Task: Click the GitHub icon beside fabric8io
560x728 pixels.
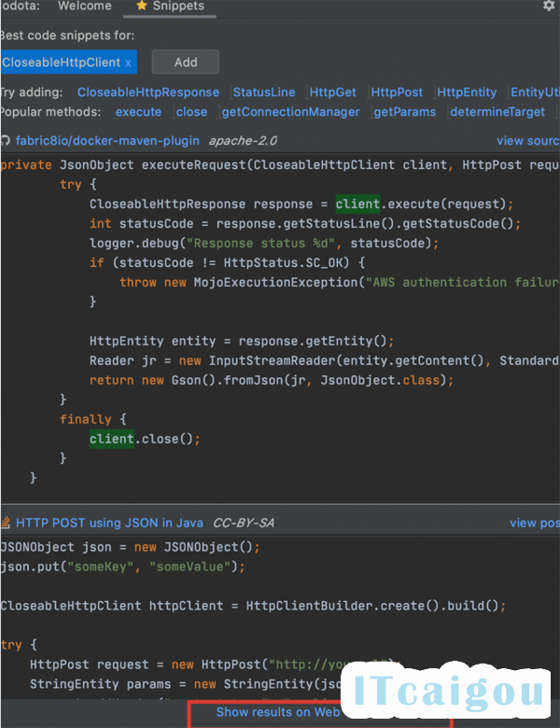Action: [x=5, y=141]
